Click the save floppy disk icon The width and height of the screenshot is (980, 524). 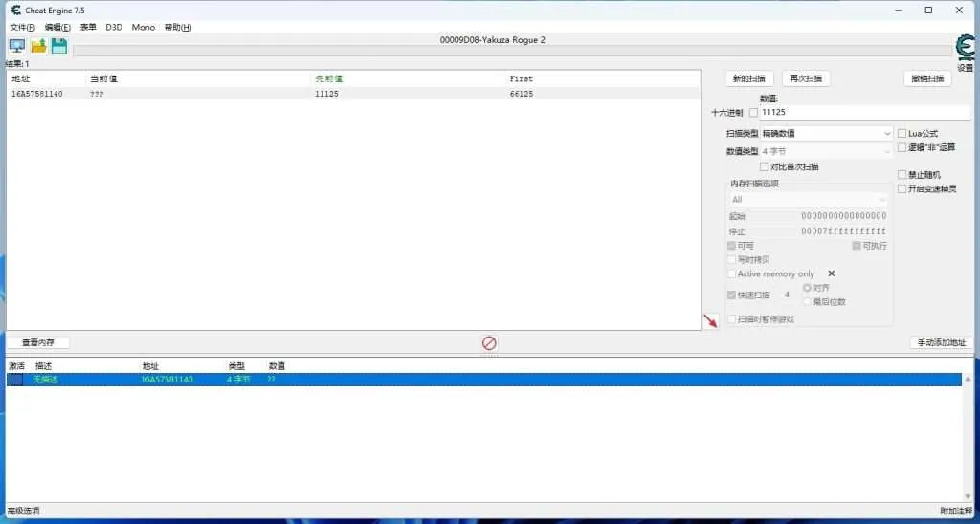pyautogui.click(x=59, y=46)
